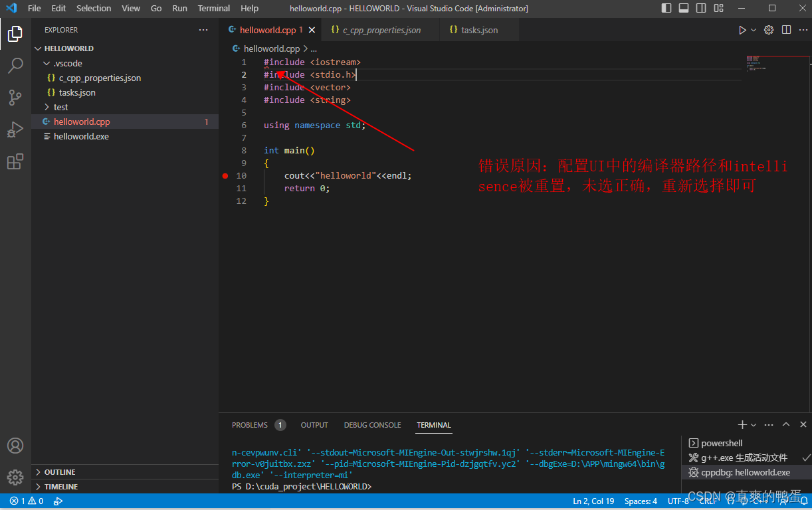
Task: Switch to the DEBUG CONSOLE tab
Action: pos(372,425)
